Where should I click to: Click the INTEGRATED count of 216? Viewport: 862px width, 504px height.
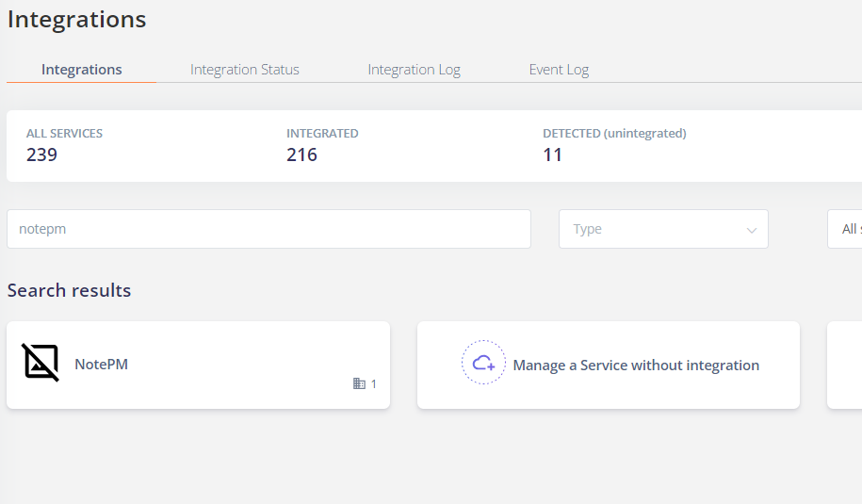coord(301,155)
